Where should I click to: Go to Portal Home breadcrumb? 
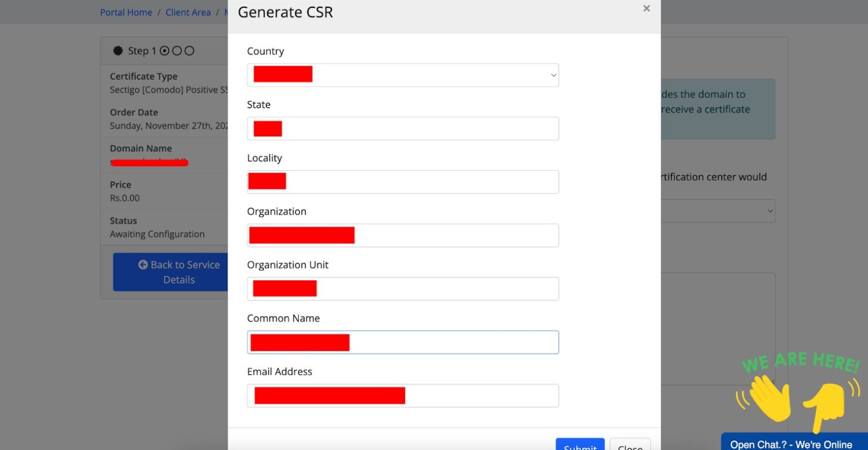point(126,12)
